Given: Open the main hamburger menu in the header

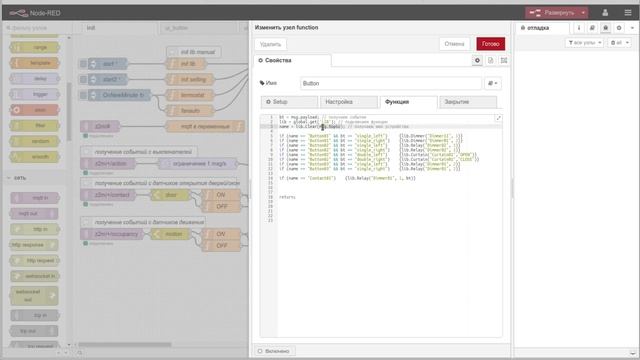Looking at the screenshot, I should (628, 13).
